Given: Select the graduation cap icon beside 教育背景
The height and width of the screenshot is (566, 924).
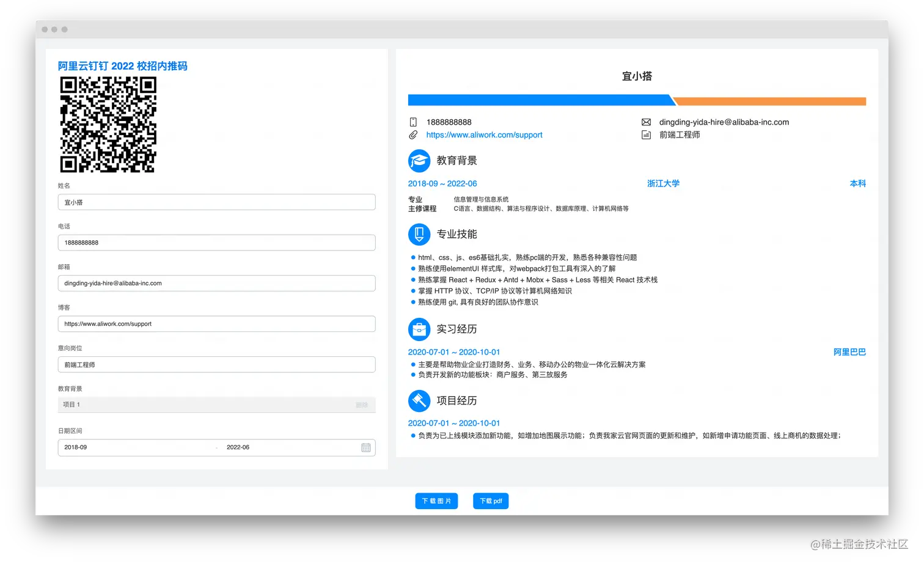Looking at the screenshot, I should tap(419, 160).
